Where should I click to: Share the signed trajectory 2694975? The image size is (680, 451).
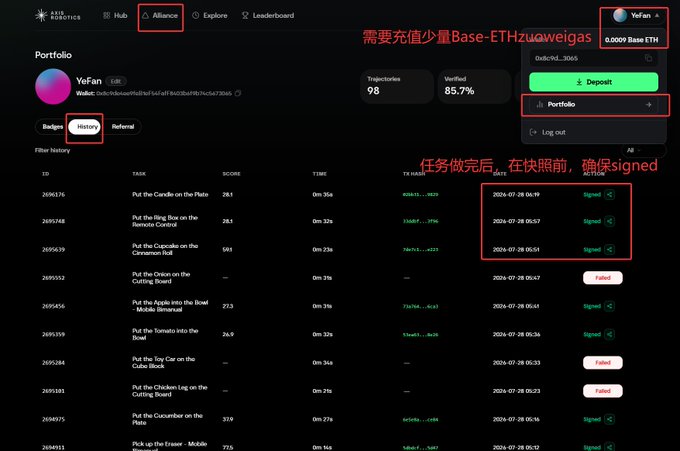pos(609,419)
